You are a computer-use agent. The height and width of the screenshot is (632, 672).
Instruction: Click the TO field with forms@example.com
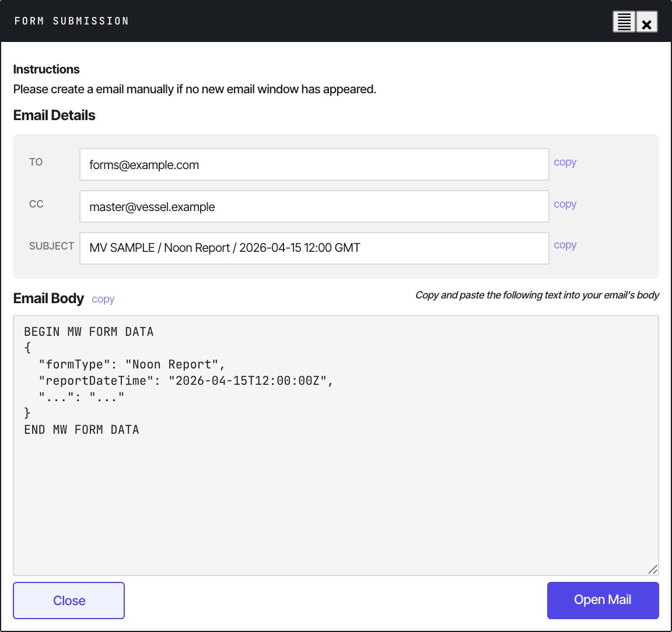[x=314, y=164]
